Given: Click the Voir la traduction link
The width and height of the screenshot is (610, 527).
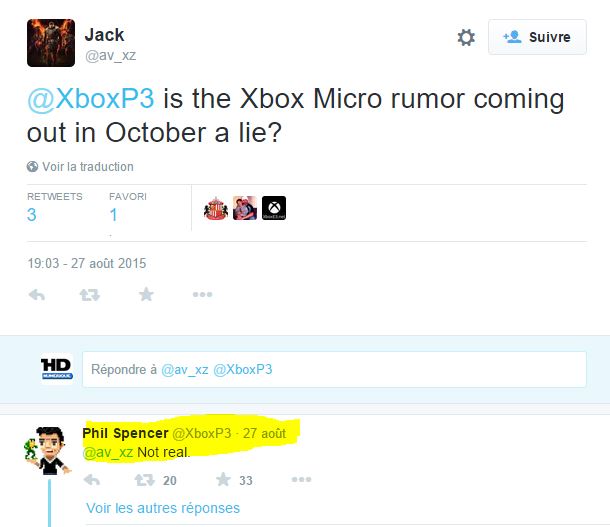Looking at the screenshot, I should click(x=88, y=166).
